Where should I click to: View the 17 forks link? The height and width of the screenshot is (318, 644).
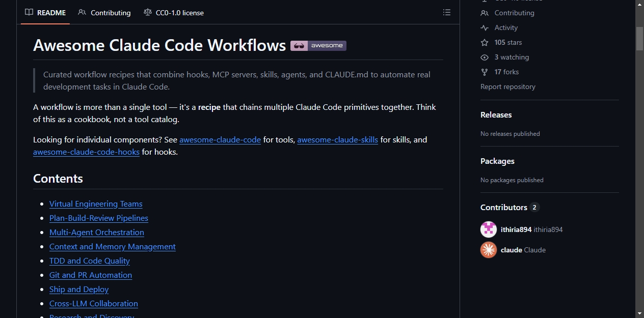click(506, 72)
